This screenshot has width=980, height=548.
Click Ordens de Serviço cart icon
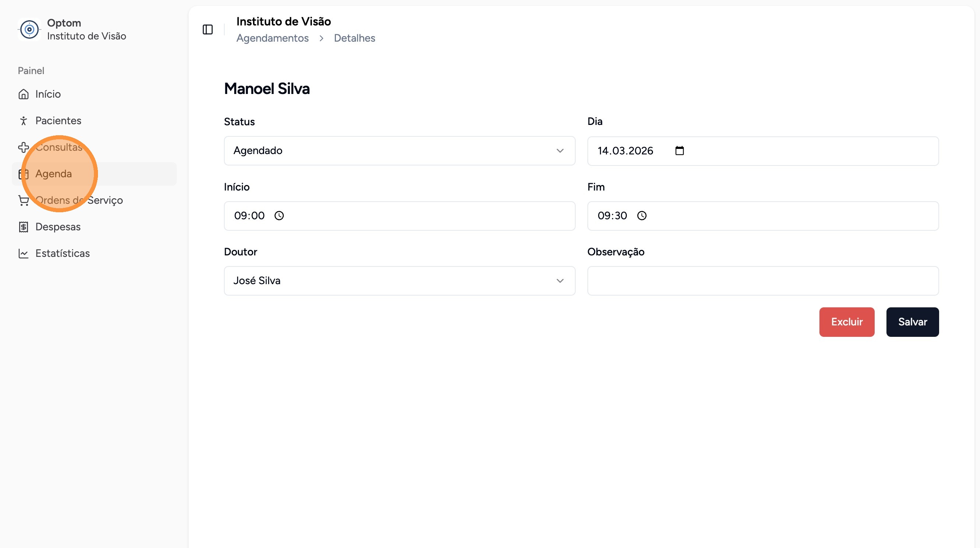[x=24, y=200]
